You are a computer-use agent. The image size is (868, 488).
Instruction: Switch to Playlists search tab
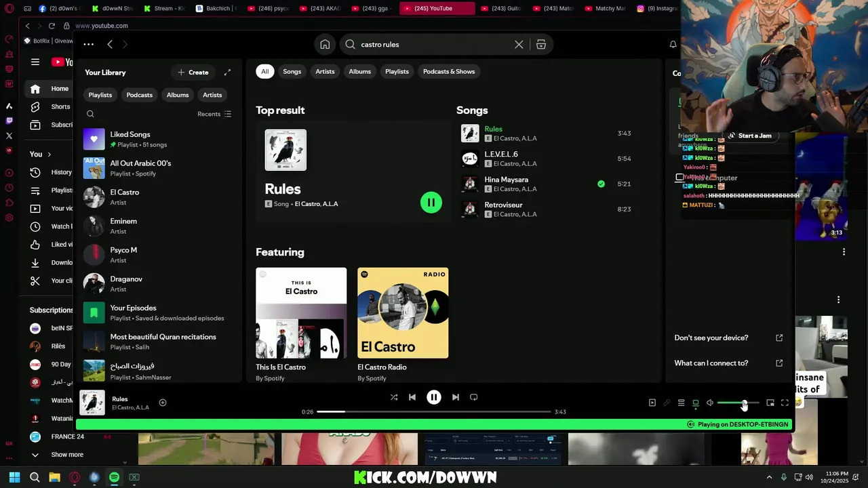[397, 71]
